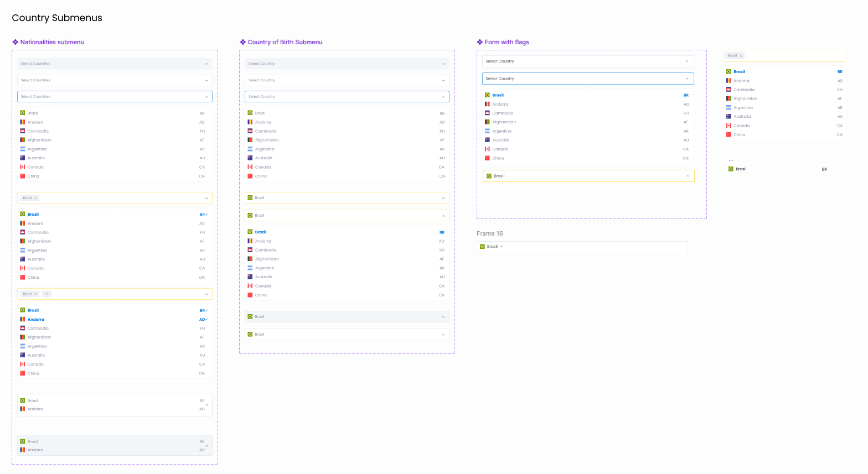Viewport: 868px width, 474px height.
Task: Click Canada flag in Form with flags list
Action: pos(487,149)
